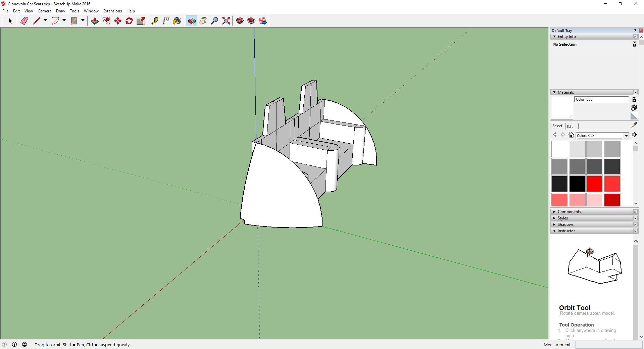Toggle Entity Info details display button

pyautogui.click(x=634, y=44)
